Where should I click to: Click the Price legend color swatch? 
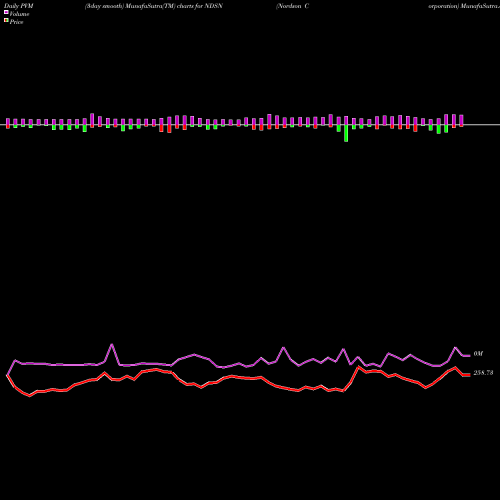coord(6,21)
